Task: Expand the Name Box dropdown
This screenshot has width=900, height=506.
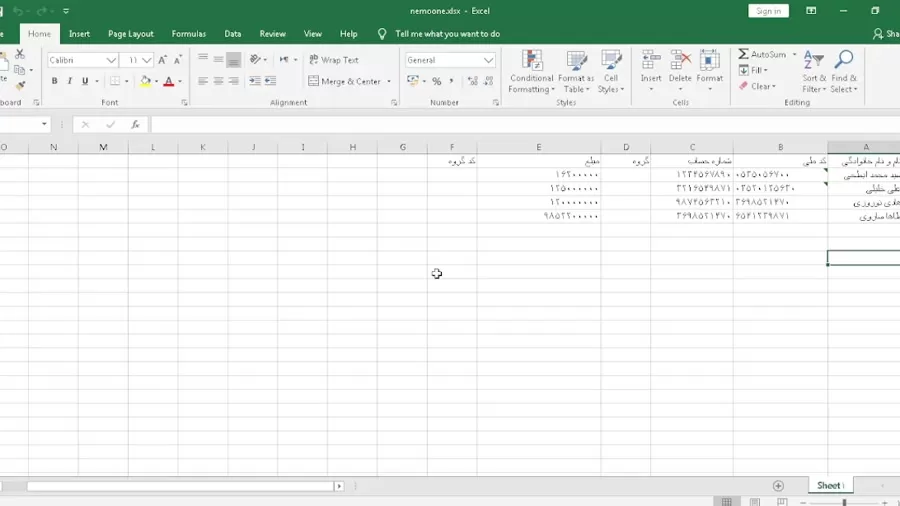Action: [x=44, y=124]
